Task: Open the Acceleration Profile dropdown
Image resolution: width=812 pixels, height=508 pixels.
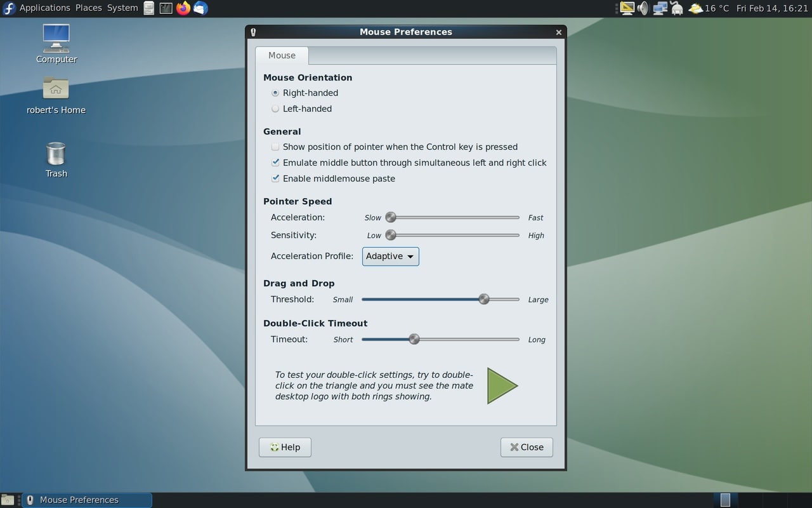Action: click(x=390, y=257)
